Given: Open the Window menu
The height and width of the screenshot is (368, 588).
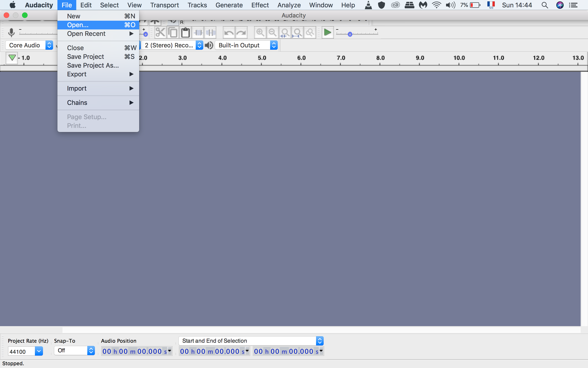Looking at the screenshot, I should [x=321, y=5].
